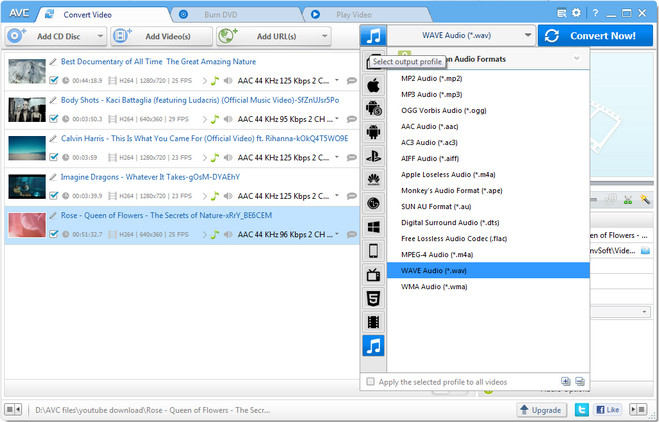Select the Rose Queen of Flowers thumbnail
This screenshot has height=422, width=659.
(x=27, y=225)
